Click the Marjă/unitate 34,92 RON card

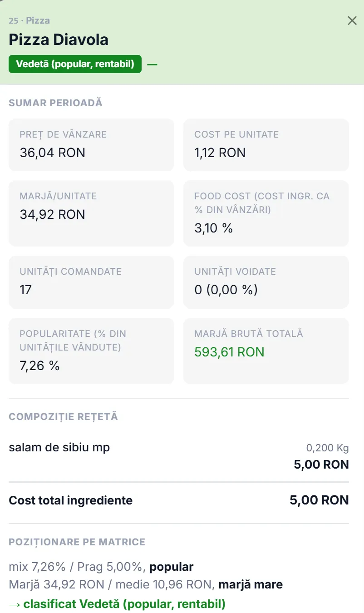(91, 213)
